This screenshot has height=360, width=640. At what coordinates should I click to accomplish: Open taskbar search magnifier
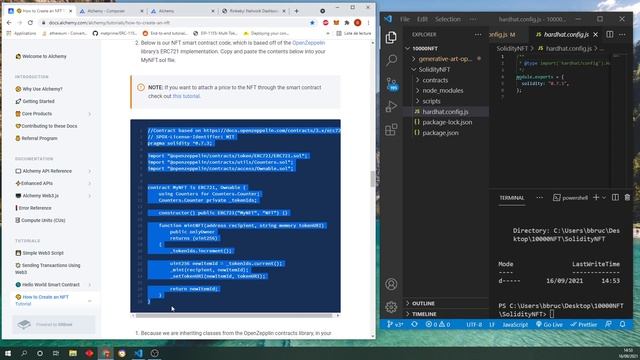(x=24, y=353)
